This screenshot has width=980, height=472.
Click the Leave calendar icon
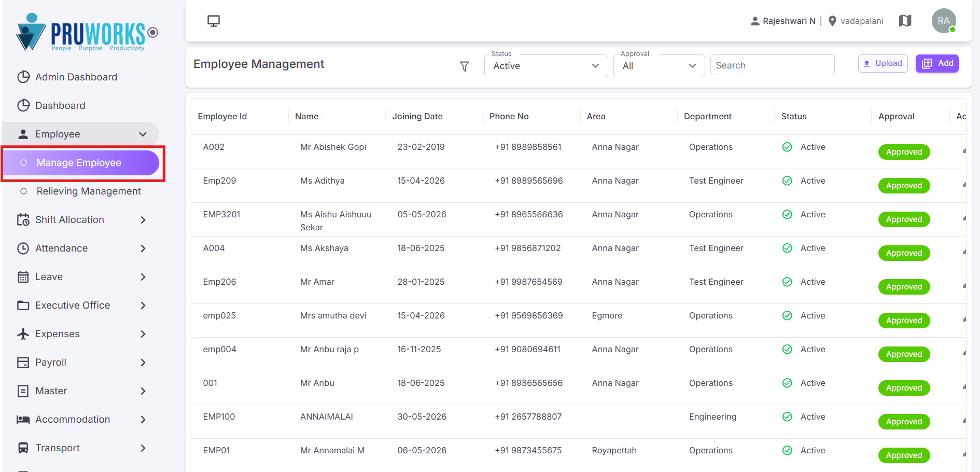coord(23,276)
